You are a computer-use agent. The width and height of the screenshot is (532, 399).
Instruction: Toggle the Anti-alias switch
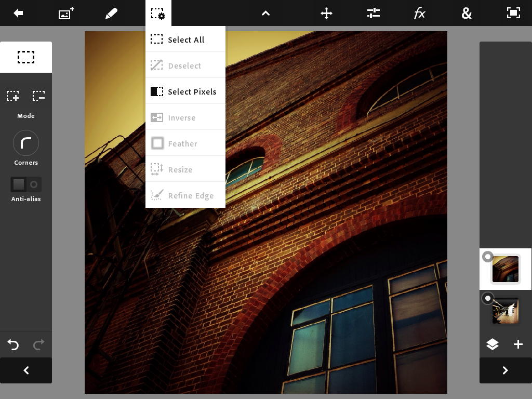click(x=26, y=184)
